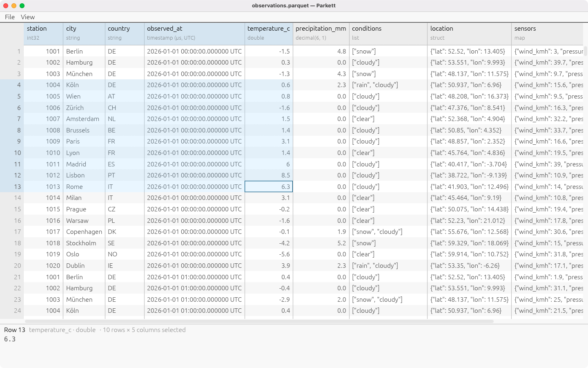The height and width of the screenshot is (368, 588).
Task: Select row number 14 header
Action: coord(12,198)
